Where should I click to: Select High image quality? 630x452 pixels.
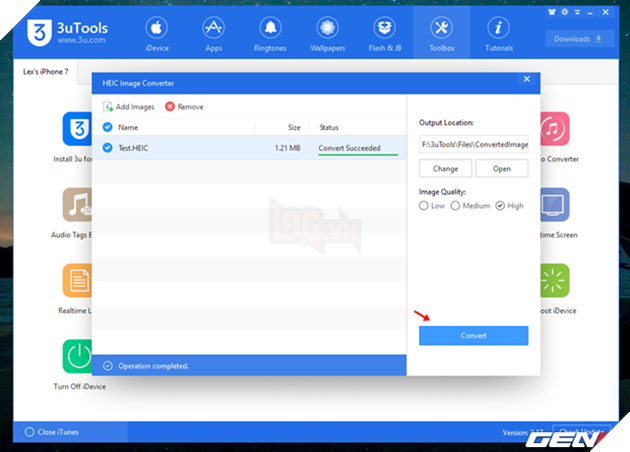(500, 206)
